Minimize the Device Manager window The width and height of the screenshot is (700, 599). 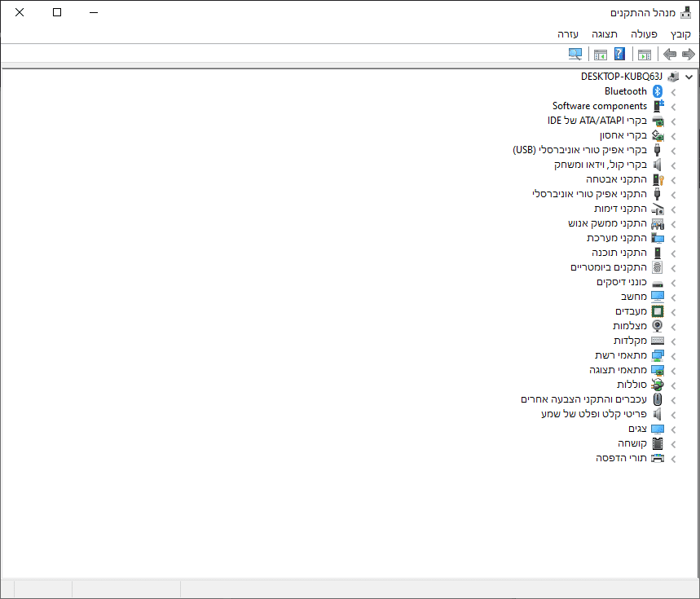click(93, 12)
